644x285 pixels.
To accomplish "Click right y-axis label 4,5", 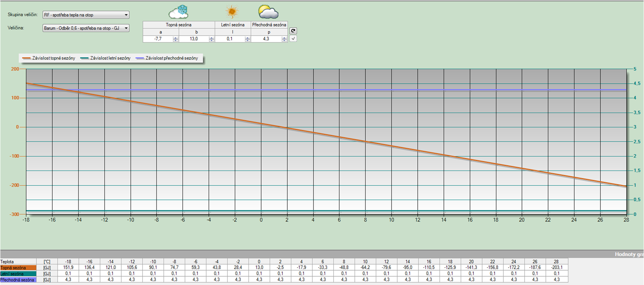I will click(x=637, y=83).
